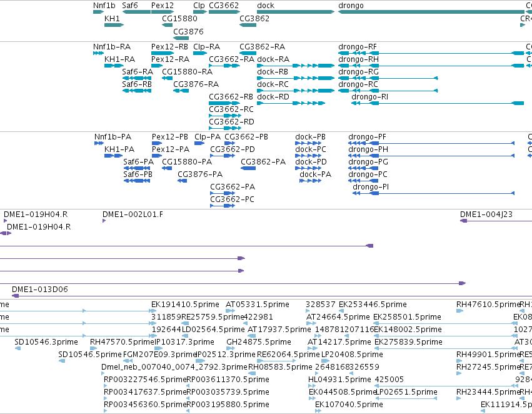This screenshot has width=532, height=414.
Task: Select the AT05331.5prime EST label
Action: (258, 305)
